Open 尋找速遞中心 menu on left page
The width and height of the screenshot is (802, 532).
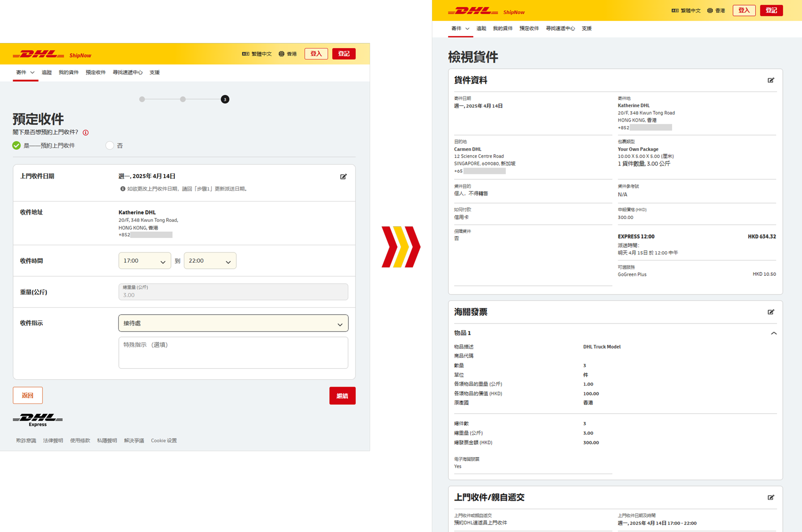[128, 72]
